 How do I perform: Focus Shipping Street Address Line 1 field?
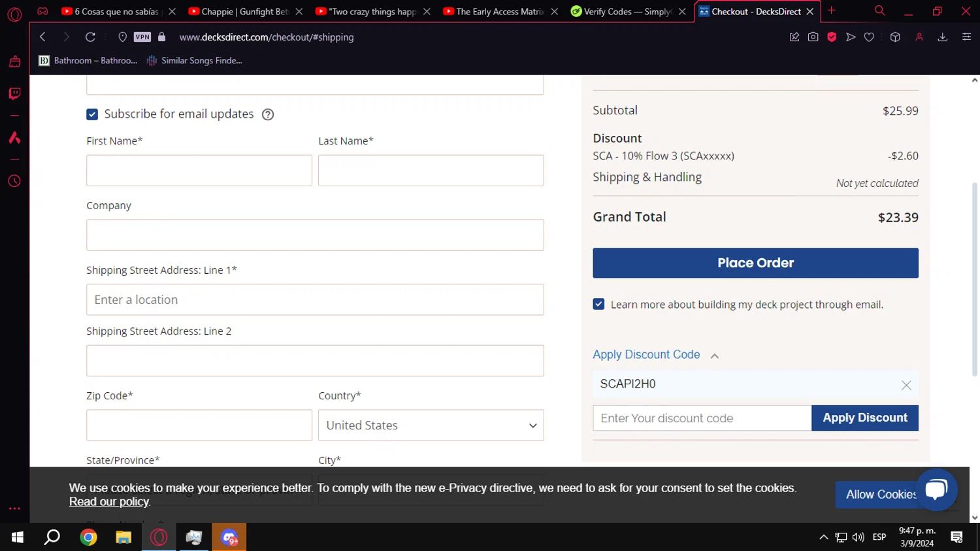click(x=315, y=300)
